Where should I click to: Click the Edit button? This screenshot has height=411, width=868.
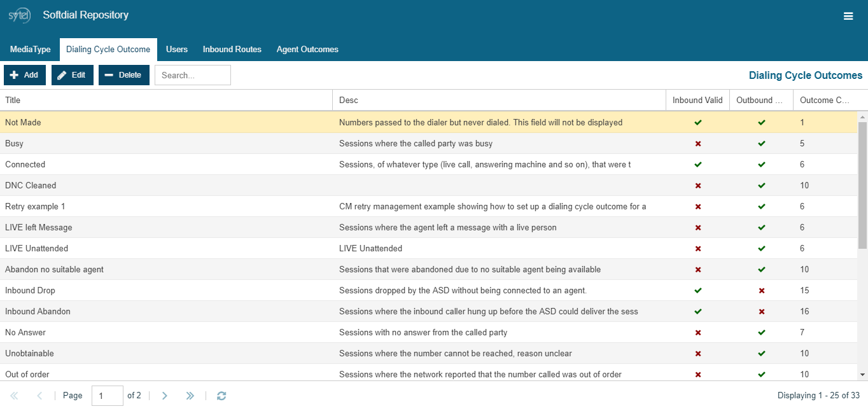pos(73,75)
